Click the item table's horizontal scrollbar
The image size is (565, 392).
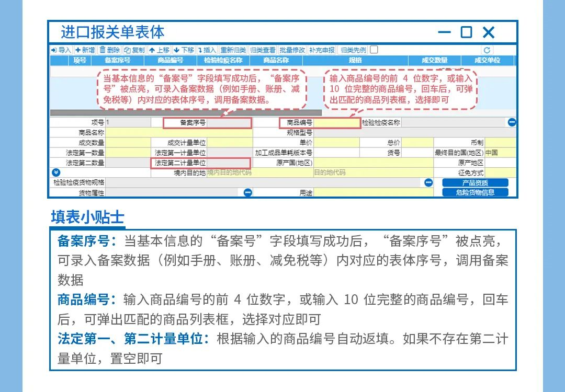click(186, 113)
